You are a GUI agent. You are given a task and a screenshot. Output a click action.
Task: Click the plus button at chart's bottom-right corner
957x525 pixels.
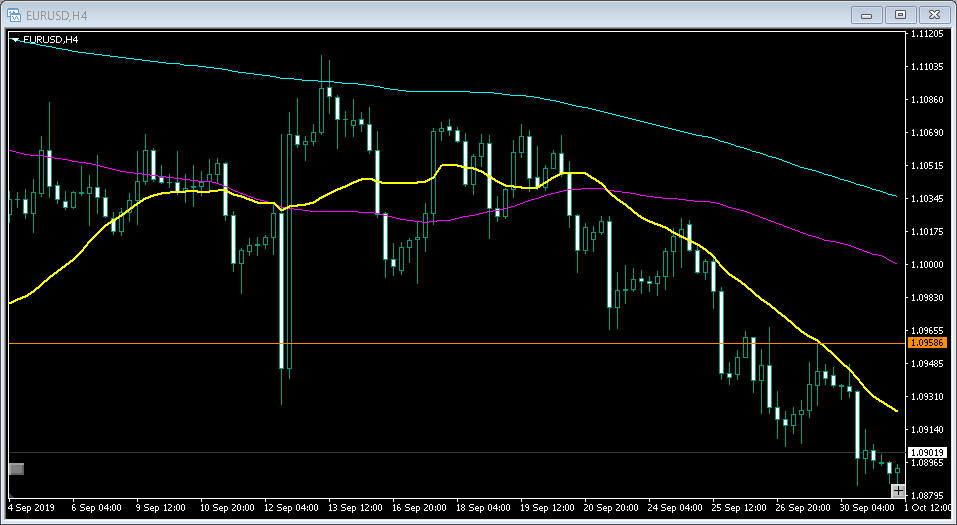coord(898,491)
